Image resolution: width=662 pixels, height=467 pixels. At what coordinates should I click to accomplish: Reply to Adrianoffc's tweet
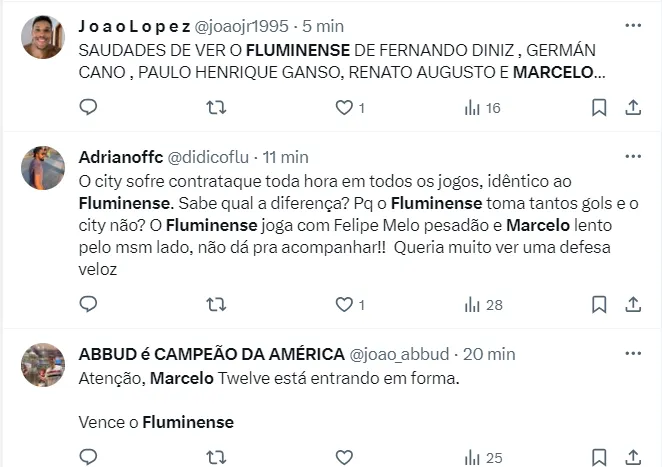(x=88, y=304)
